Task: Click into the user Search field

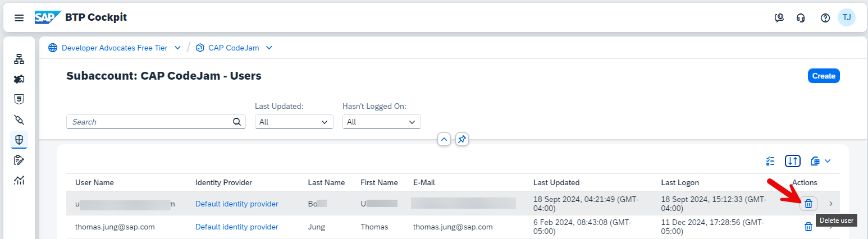Action: 150,122
